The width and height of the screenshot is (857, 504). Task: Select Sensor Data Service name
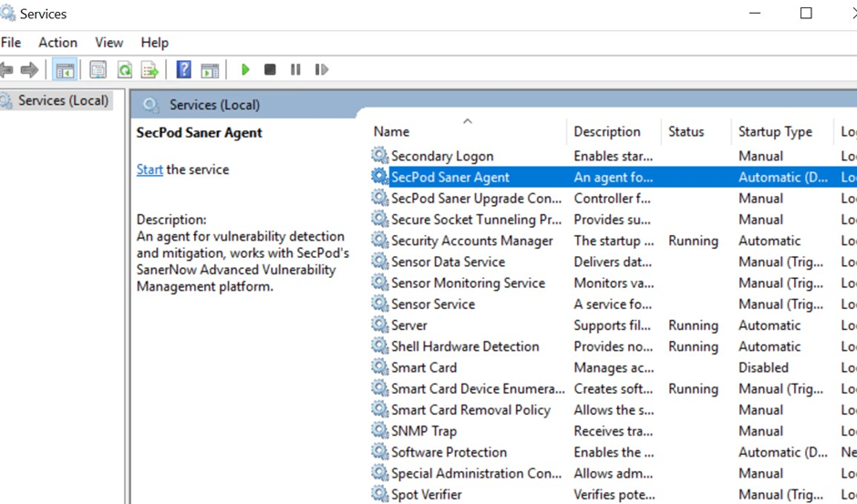[448, 262]
